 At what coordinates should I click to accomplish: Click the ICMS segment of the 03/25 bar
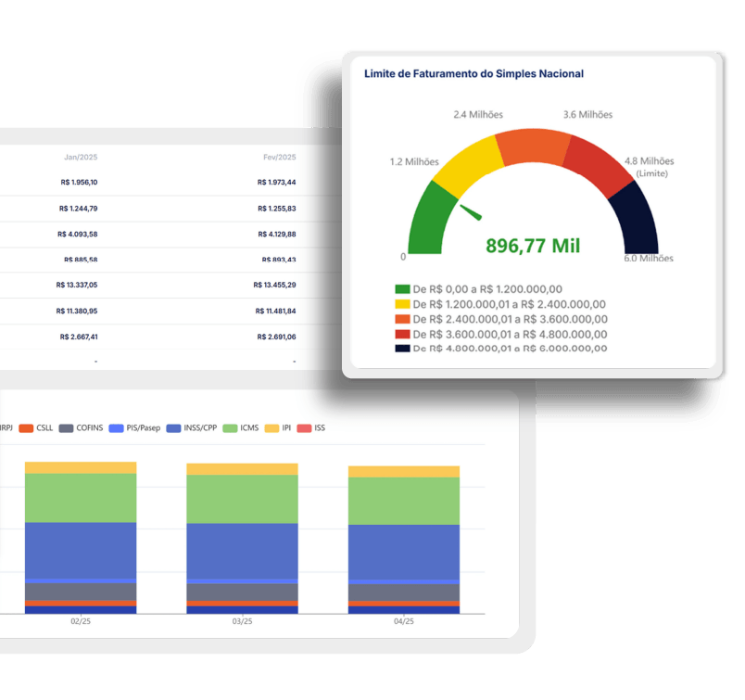pyautogui.click(x=242, y=499)
